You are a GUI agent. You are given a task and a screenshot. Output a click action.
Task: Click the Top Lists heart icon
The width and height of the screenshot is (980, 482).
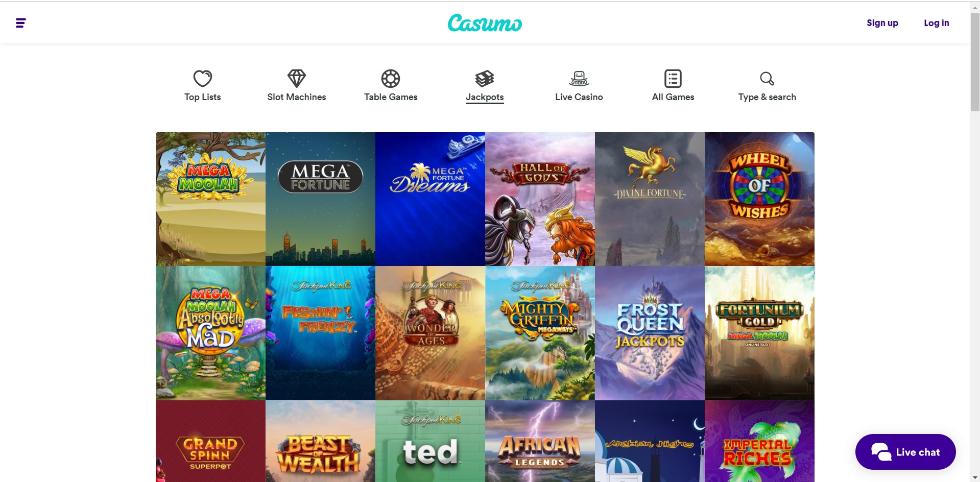point(203,79)
